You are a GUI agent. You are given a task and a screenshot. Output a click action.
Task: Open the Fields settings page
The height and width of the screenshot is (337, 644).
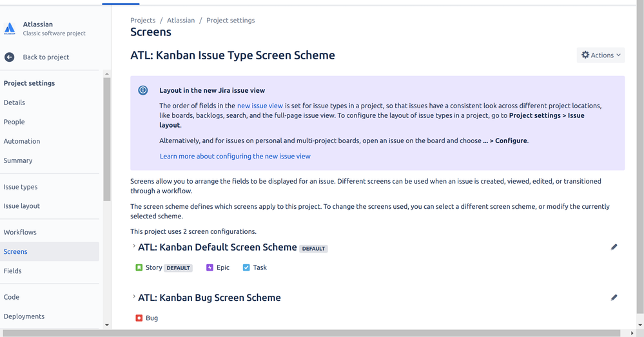tap(13, 271)
